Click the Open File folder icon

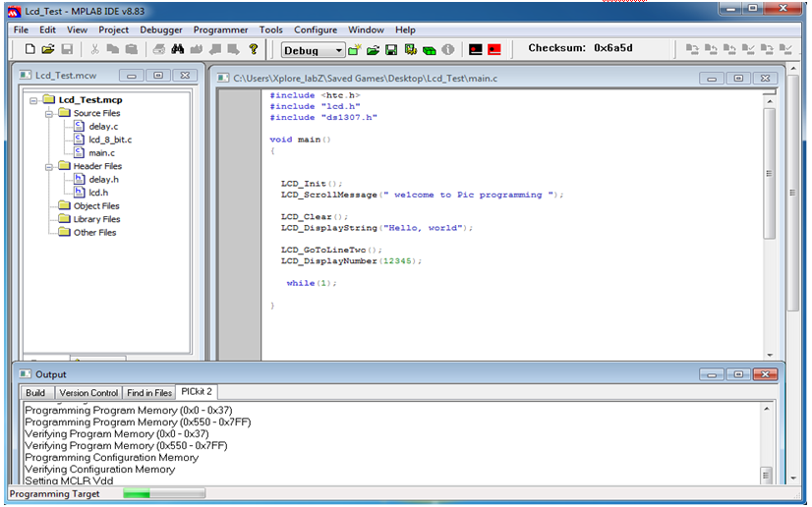click(48, 49)
